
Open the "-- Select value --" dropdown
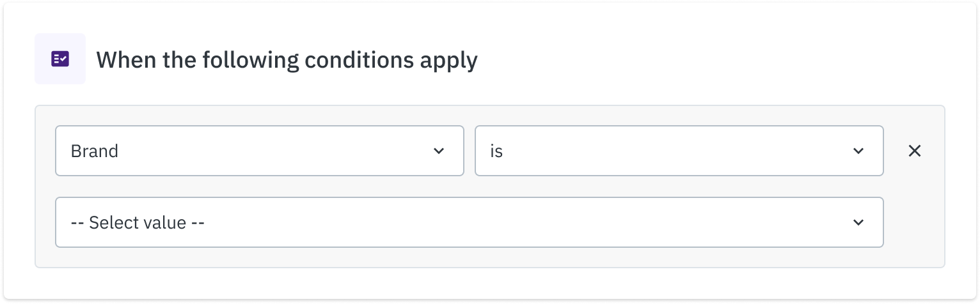[x=469, y=222]
